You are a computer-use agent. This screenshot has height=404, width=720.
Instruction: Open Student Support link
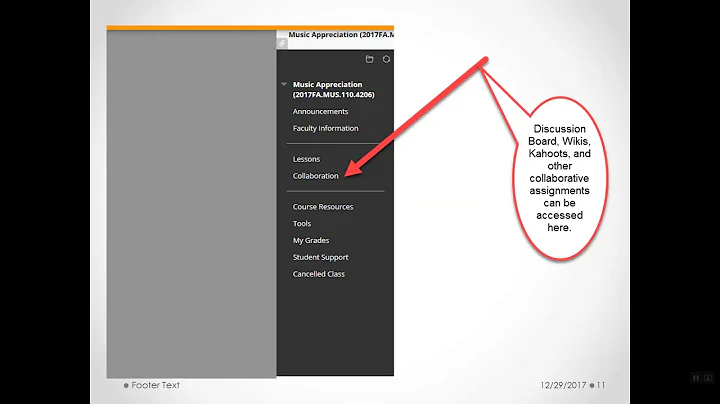321,258
